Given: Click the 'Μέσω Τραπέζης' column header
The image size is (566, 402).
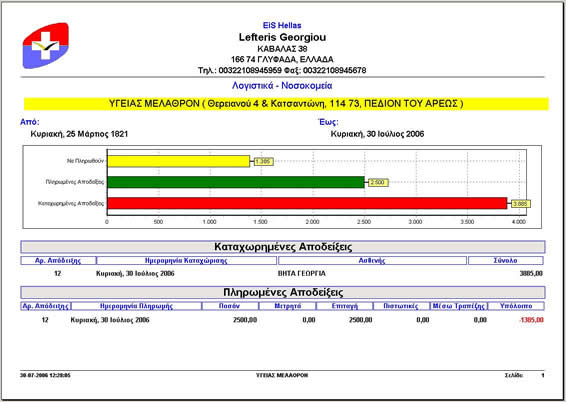Looking at the screenshot, I should point(458,306).
